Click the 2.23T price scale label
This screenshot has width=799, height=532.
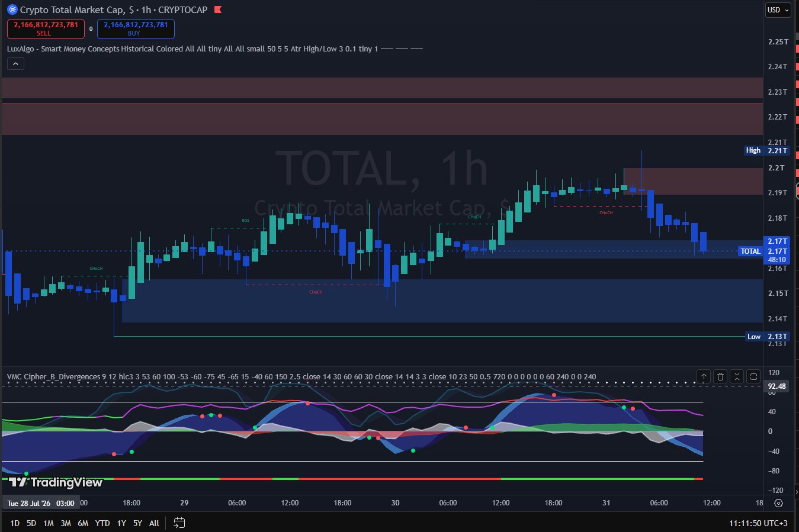[x=778, y=92]
